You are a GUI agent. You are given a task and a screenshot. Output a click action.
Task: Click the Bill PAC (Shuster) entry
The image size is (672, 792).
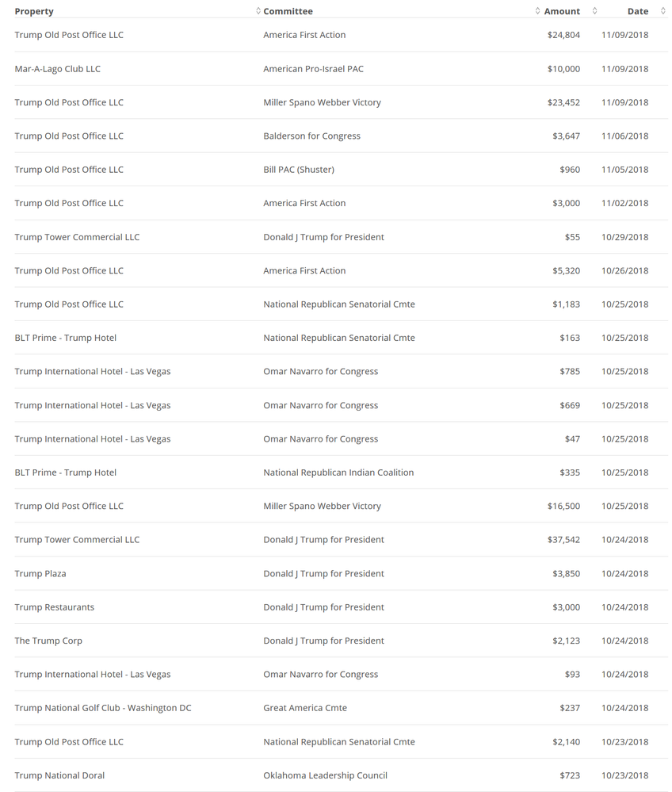click(x=299, y=170)
